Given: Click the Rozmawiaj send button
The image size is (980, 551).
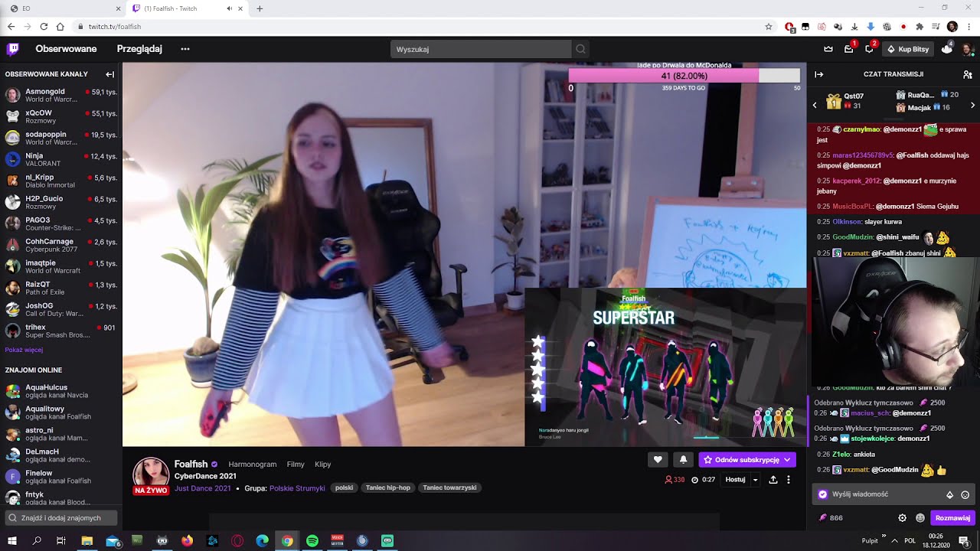Looking at the screenshot, I should click(x=952, y=518).
